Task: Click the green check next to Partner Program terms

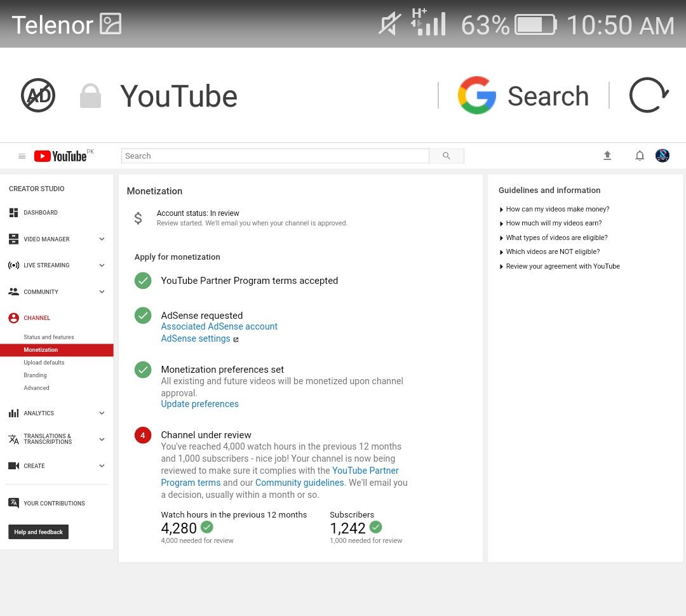Action: [143, 281]
